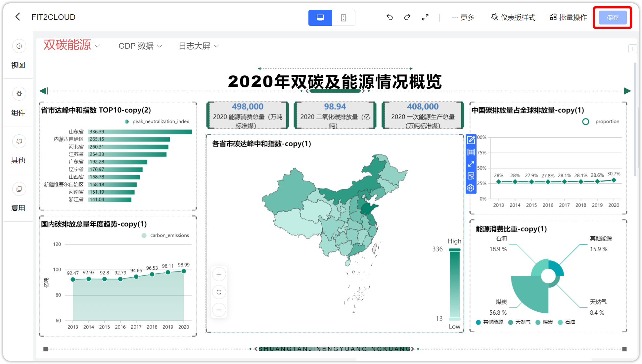The width and height of the screenshot is (642, 364).
Task: Zoom in on the map
Action: (219, 274)
